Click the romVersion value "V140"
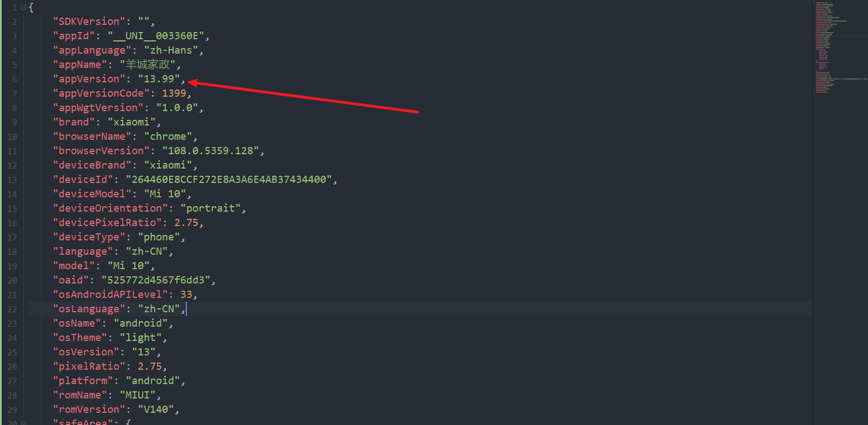 (x=156, y=410)
